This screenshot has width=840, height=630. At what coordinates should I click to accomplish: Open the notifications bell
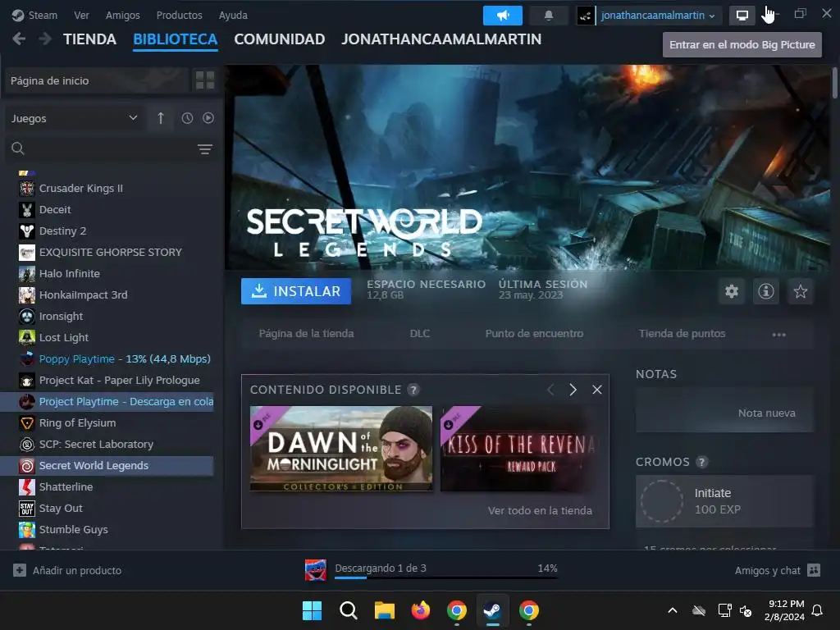click(549, 16)
